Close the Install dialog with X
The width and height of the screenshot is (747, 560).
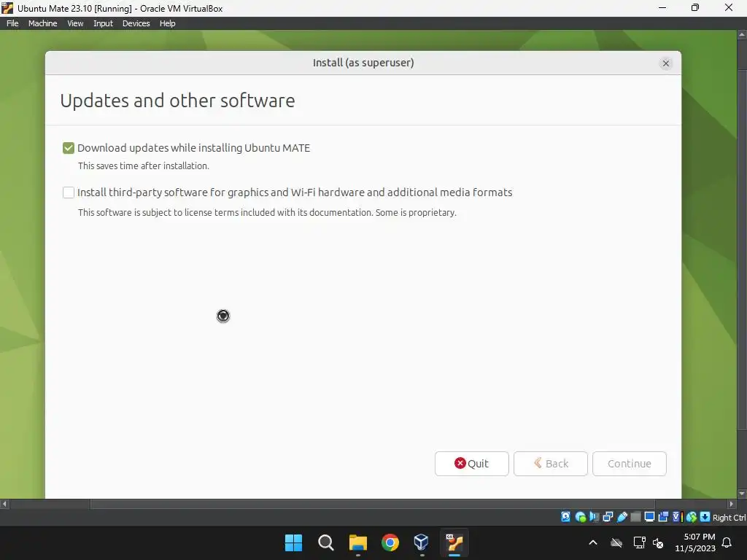(x=665, y=63)
